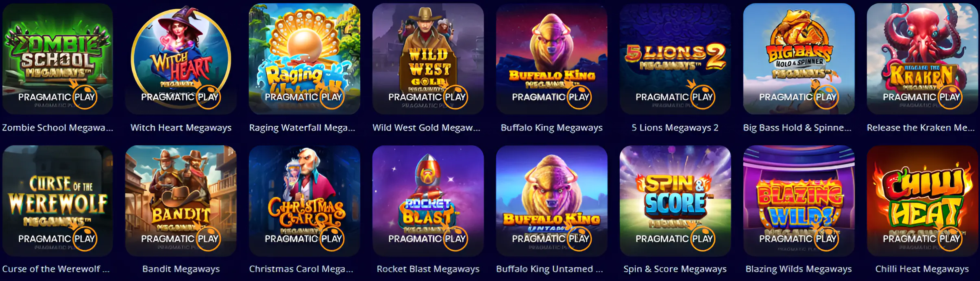Click the "5 Lions Megaways 2" caption
980x281 pixels.
point(675,128)
